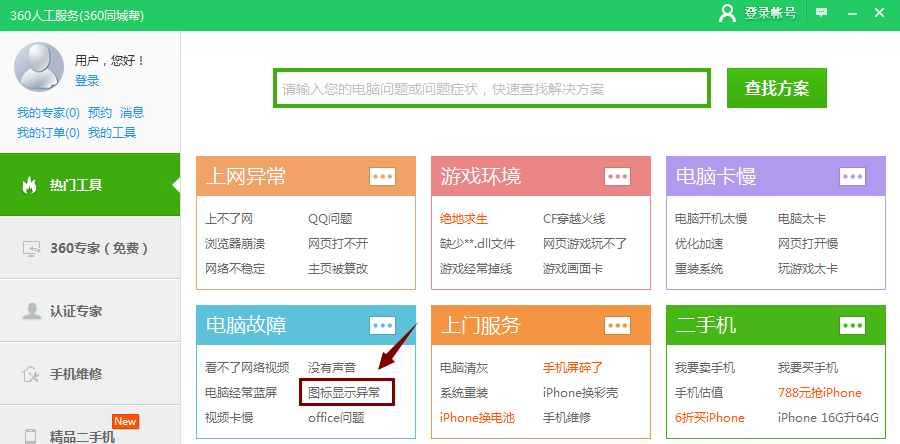This screenshot has width=900, height=444.
Task: Select 优化加速 link
Action: (699, 244)
